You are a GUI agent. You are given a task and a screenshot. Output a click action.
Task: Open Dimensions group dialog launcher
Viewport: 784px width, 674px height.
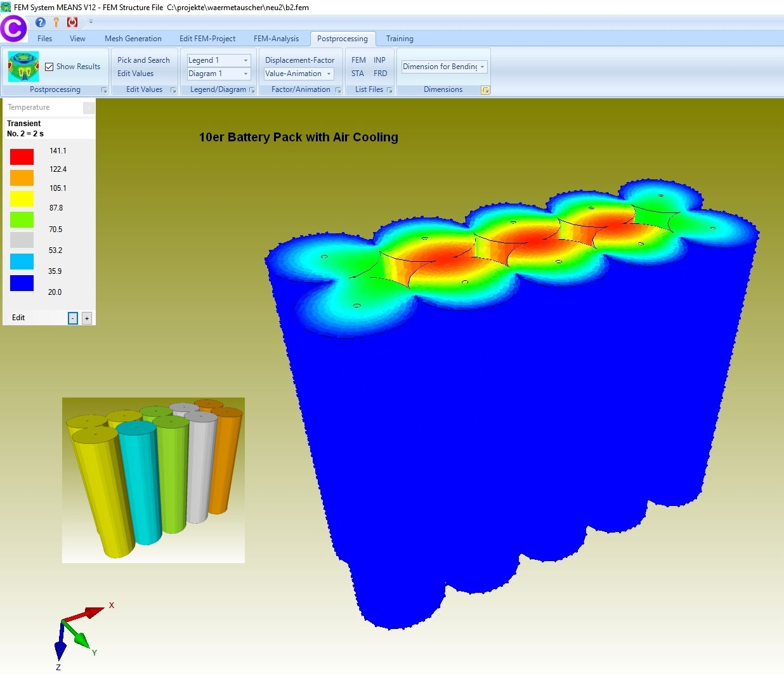coord(485,90)
